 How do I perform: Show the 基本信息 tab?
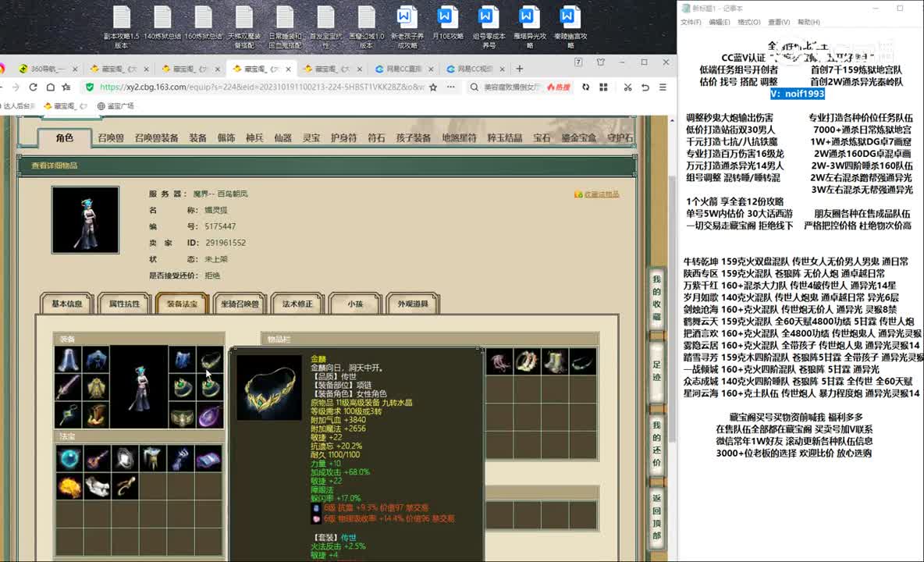pyautogui.click(x=66, y=304)
